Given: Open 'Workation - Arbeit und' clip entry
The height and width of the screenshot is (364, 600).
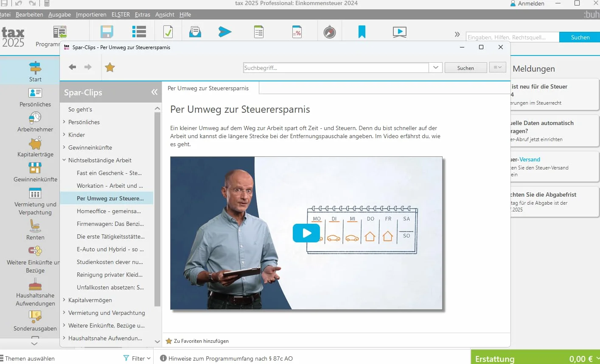Looking at the screenshot, I should click(x=109, y=186).
